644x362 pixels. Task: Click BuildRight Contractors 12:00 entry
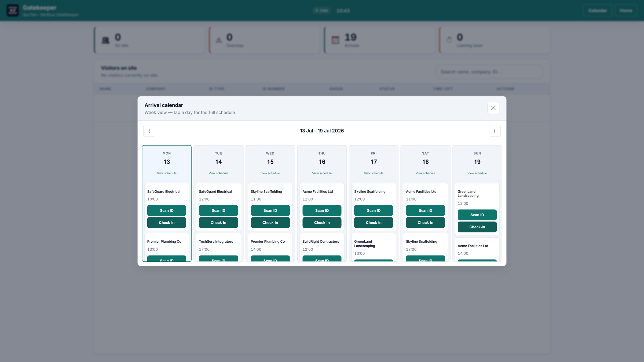(x=322, y=247)
